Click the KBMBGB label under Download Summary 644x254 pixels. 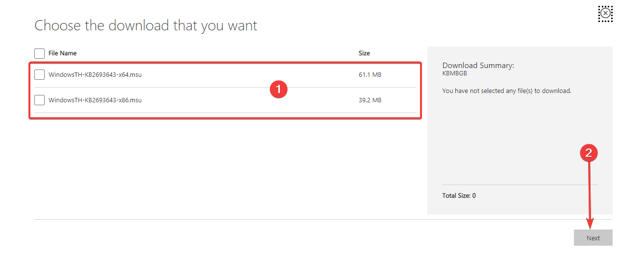(454, 73)
